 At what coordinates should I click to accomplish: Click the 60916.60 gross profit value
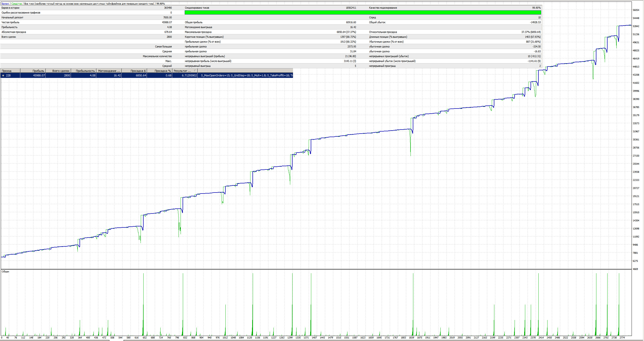[351, 22]
